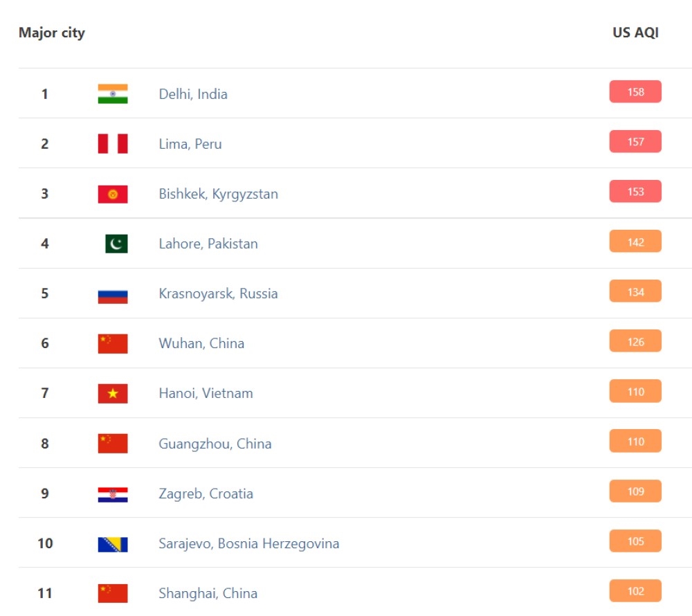The image size is (692, 616).
Task: Open Bishkek, Kyrgyzstan air quality page
Action: tap(219, 194)
